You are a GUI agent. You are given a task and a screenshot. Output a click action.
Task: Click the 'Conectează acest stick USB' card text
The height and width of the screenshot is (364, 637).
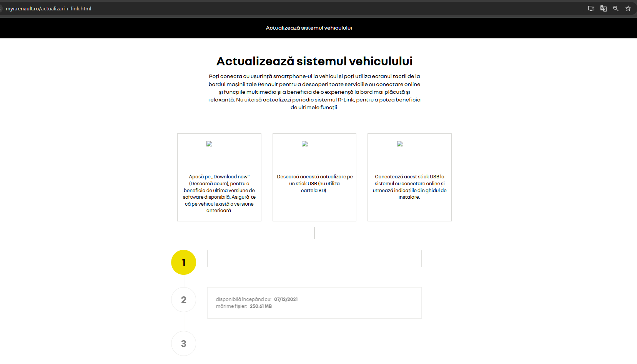click(x=409, y=187)
